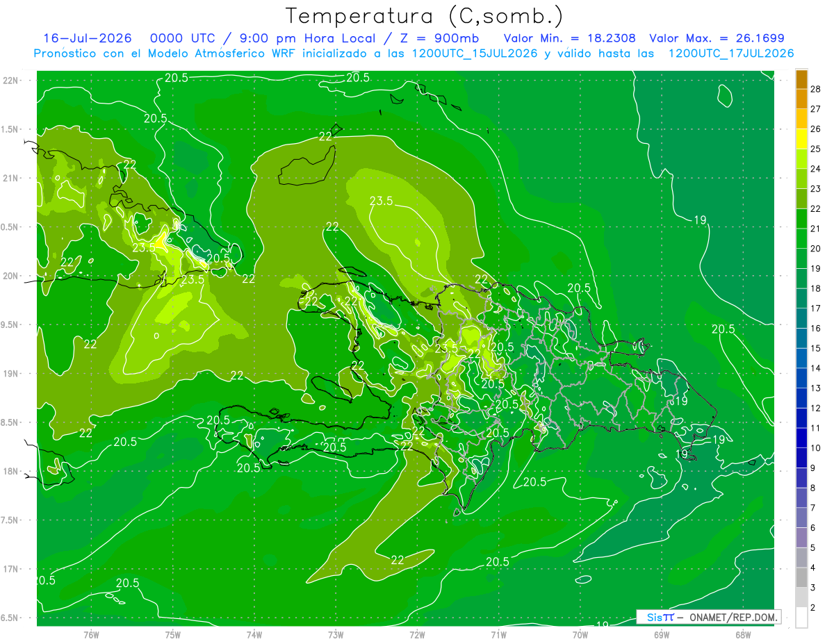The height and width of the screenshot is (644, 834).
Task: Click the SisTT ONAMET/REP.DOM. logo box
Action: click(709, 617)
